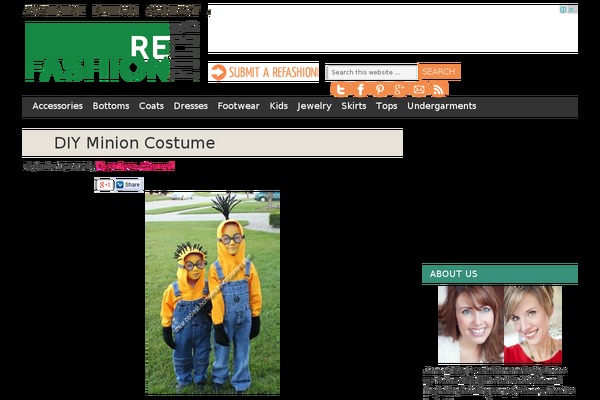Click the Submit a Refashion button
This screenshot has width=600, height=400.
[x=264, y=72]
